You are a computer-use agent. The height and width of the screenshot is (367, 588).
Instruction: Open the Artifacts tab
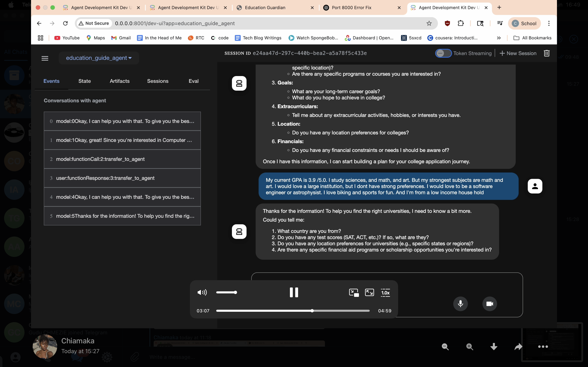click(120, 81)
